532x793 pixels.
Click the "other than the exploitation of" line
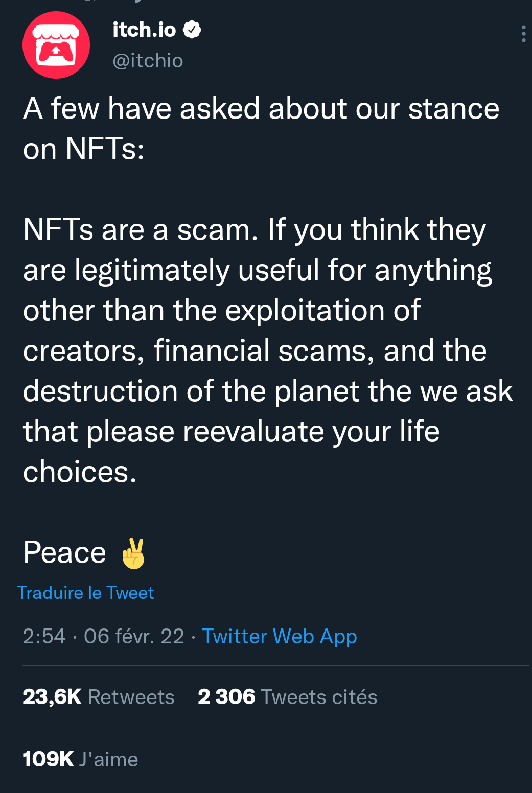[221, 310]
